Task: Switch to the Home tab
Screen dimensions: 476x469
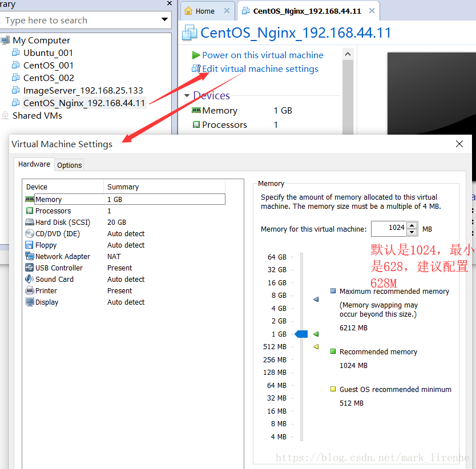Action: [207, 11]
